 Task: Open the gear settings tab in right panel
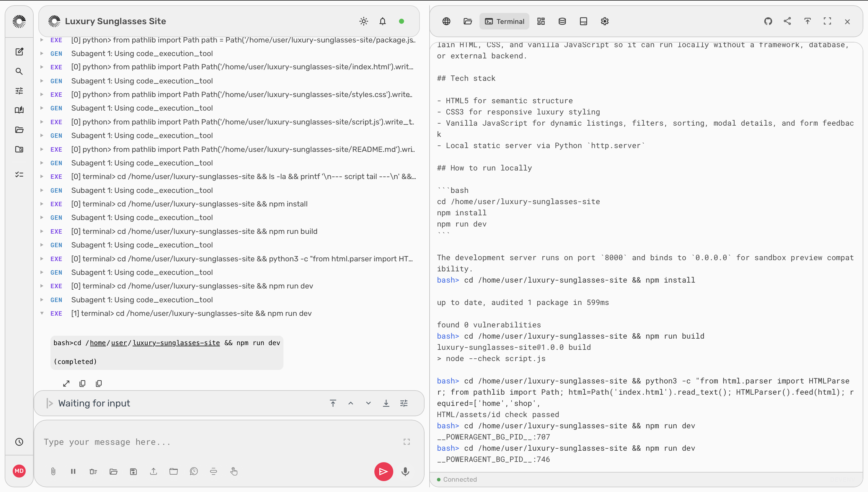point(605,21)
